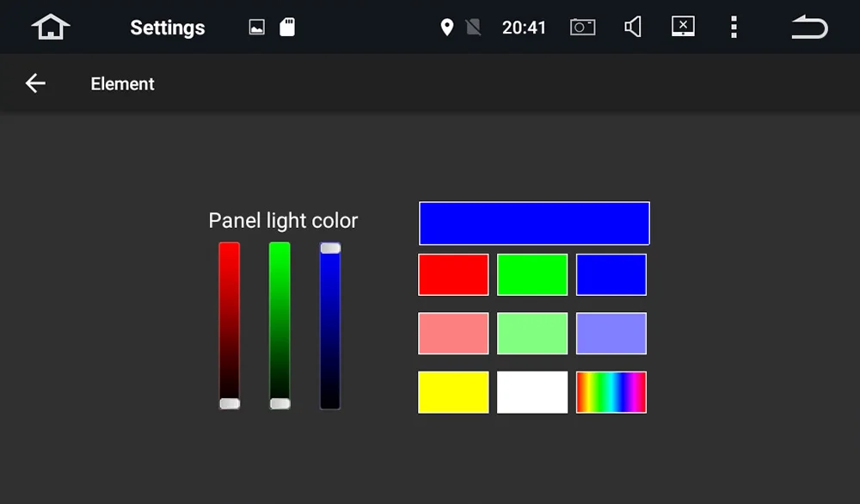
Task: Click the red channel slider thumb
Action: pos(230,403)
